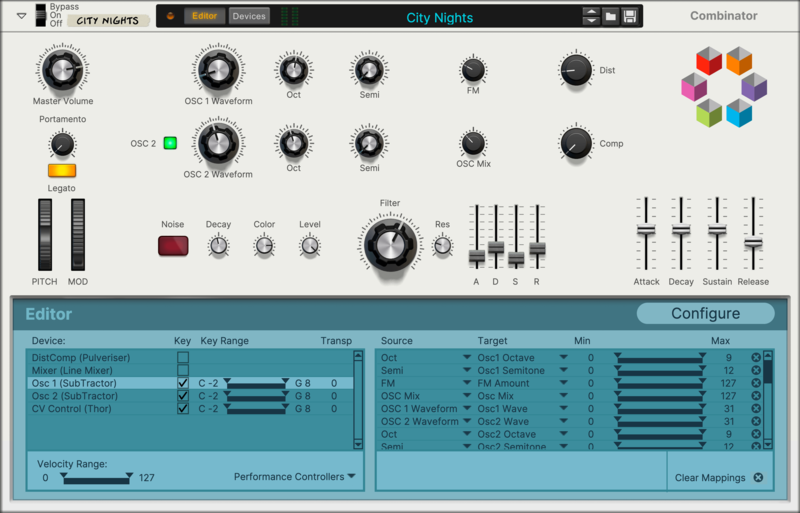The width and height of the screenshot is (800, 513).
Task: Toggle the green OSC 2 button
Action: click(x=170, y=143)
